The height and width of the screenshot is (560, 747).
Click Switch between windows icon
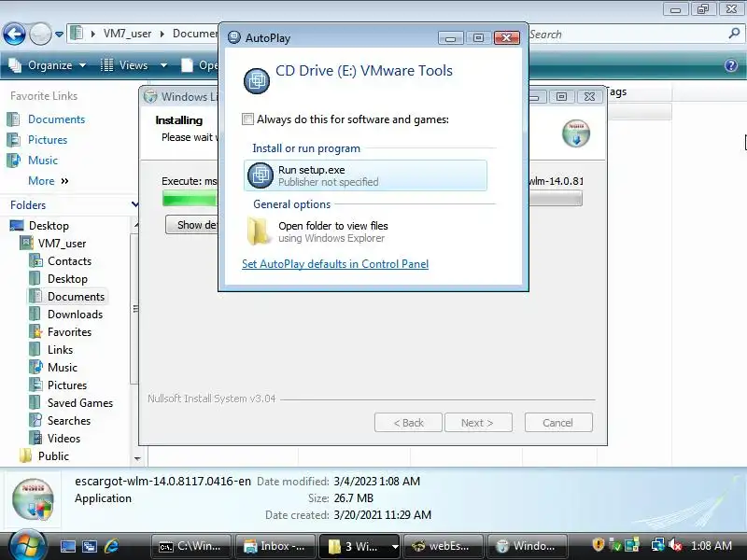click(90, 546)
